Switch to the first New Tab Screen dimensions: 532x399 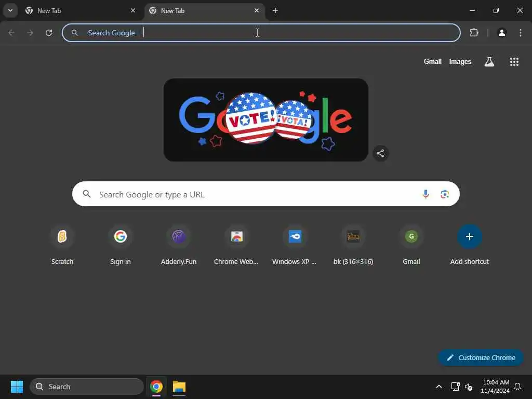(x=81, y=10)
